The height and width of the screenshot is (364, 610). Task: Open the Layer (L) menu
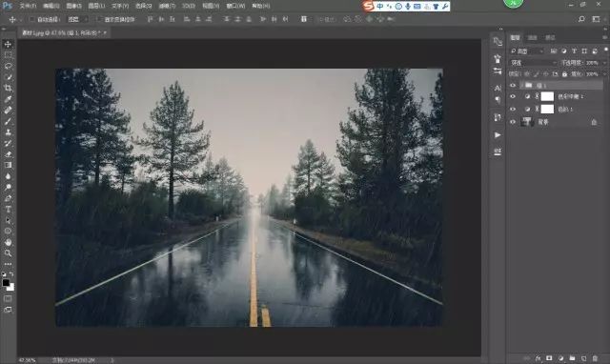tap(96, 6)
